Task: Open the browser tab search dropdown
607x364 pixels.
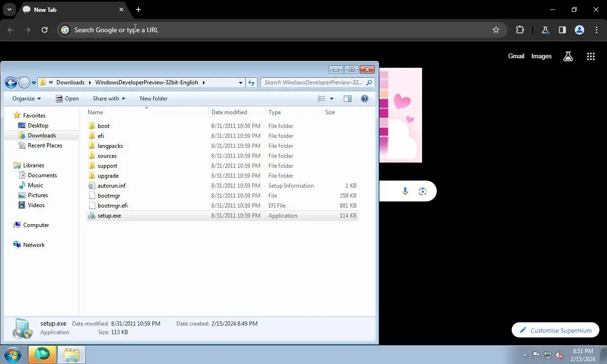Action: [x=9, y=9]
